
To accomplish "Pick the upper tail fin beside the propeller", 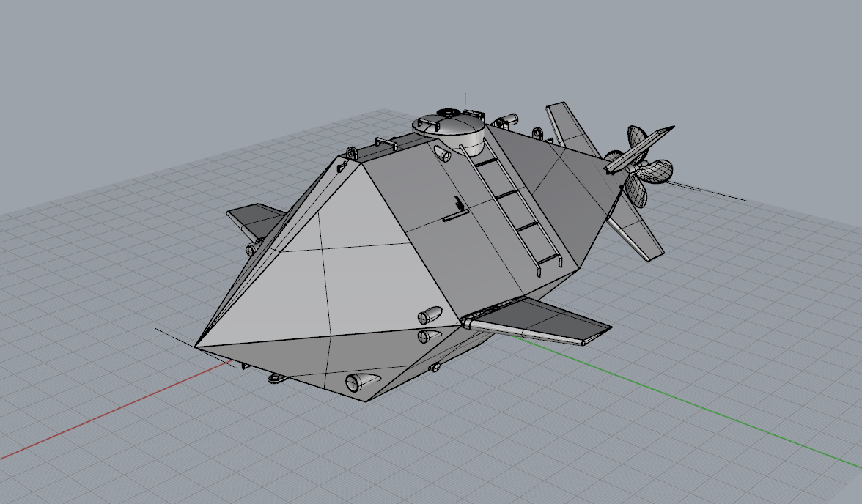I will point(573,129).
